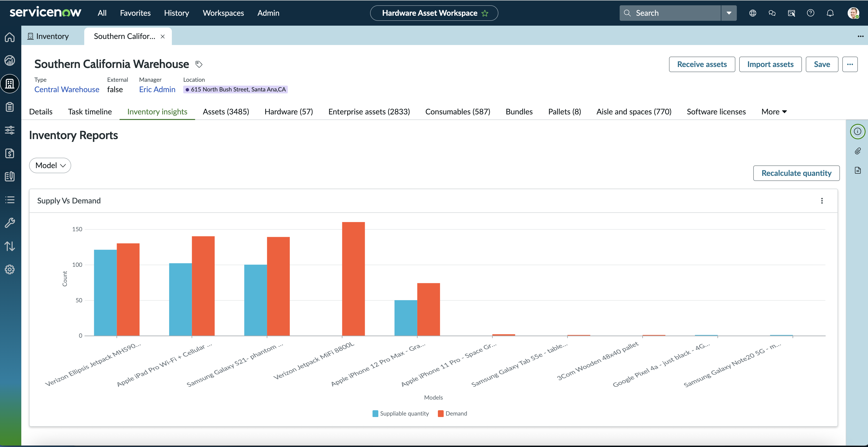
Task: Open the Admin menu
Action: pos(268,13)
